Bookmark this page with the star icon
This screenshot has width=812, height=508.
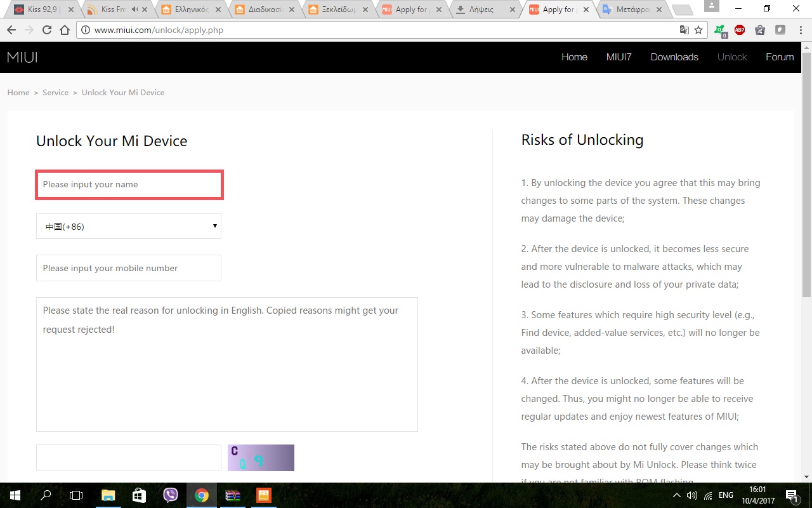[x=698, y=30]
